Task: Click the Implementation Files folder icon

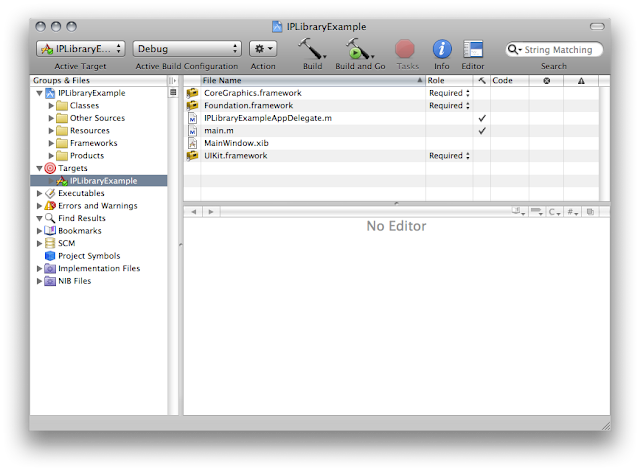Action: point(50,269)
